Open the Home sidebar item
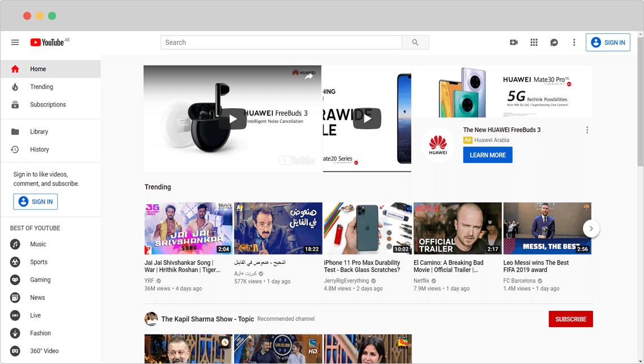This screenshot has height=364, width=644. tap(50, 69)
